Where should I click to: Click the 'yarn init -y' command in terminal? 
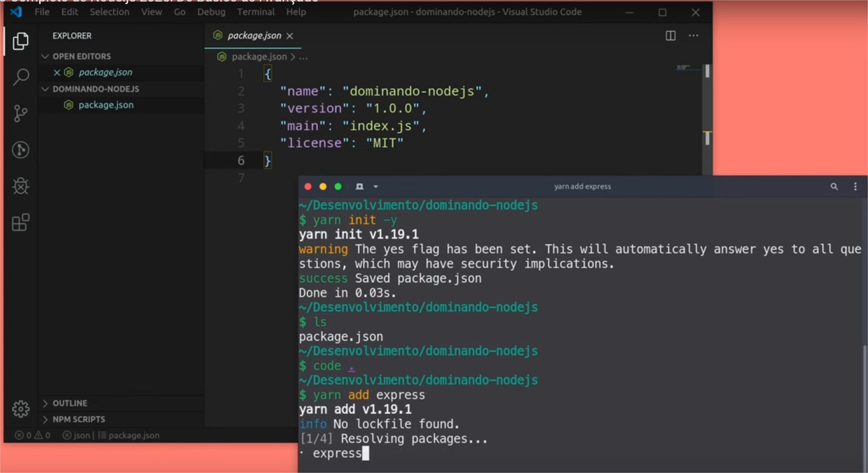click(355, 221)
